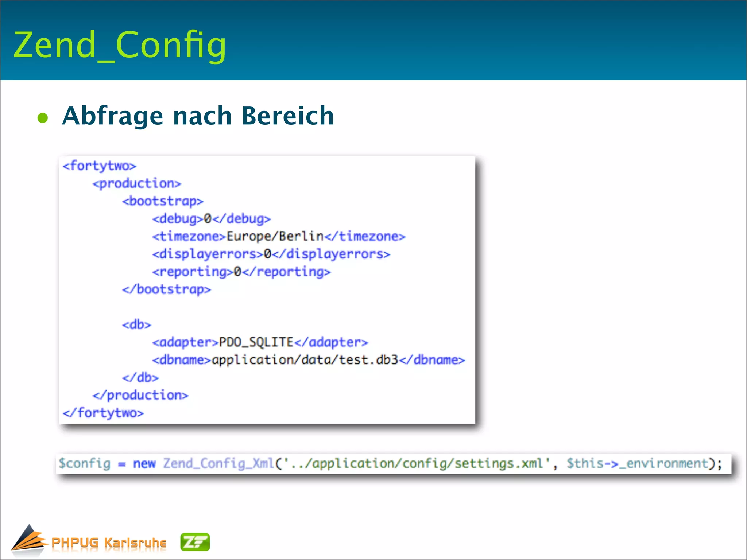Click the Zend_Config_Xml class name

[218, 464]
